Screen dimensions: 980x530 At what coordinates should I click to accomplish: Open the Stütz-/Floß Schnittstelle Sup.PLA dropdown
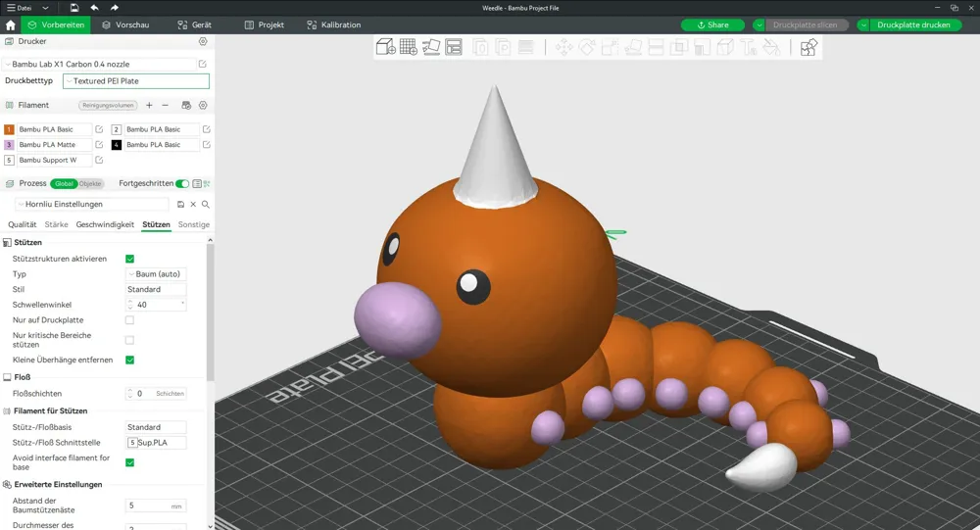click(x=156, y=443)
